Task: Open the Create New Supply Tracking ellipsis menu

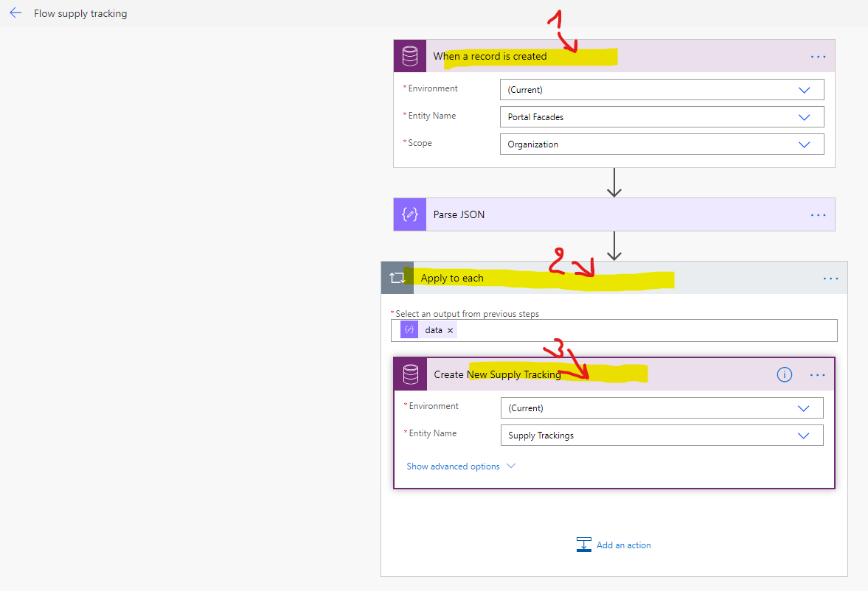Action: click(817, 374)
